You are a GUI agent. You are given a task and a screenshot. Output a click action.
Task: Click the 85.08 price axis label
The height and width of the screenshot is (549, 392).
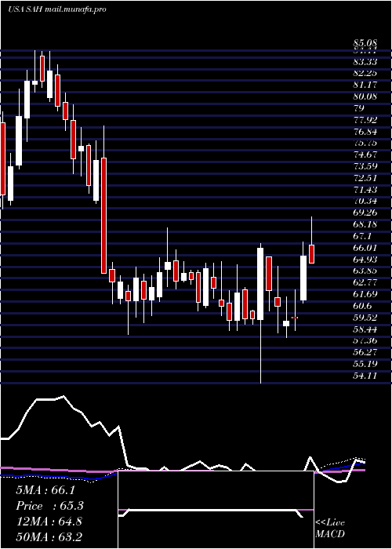[x=365, y=44]
